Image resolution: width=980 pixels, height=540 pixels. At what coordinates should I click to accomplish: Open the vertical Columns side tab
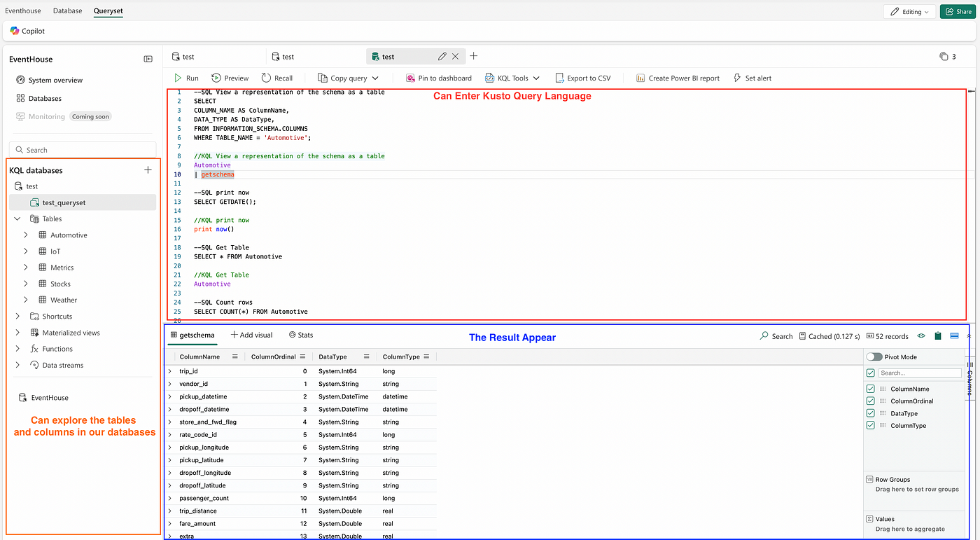[970, 379]
